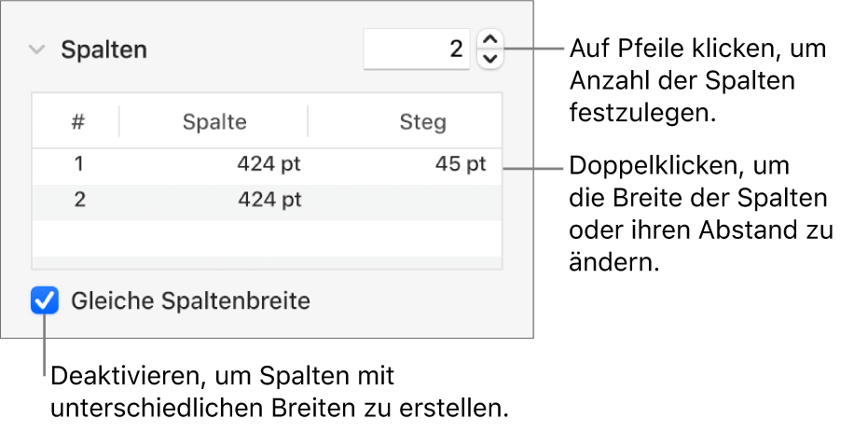Click the Gleiche Spaltenbreite label text
868x432 pixels.
[x=190, y=301]
